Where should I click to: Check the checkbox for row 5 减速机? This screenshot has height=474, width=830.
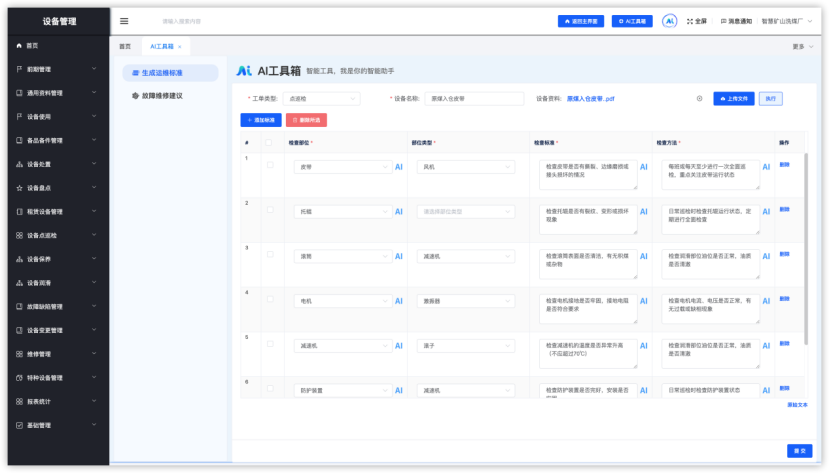tap(270, 344)
